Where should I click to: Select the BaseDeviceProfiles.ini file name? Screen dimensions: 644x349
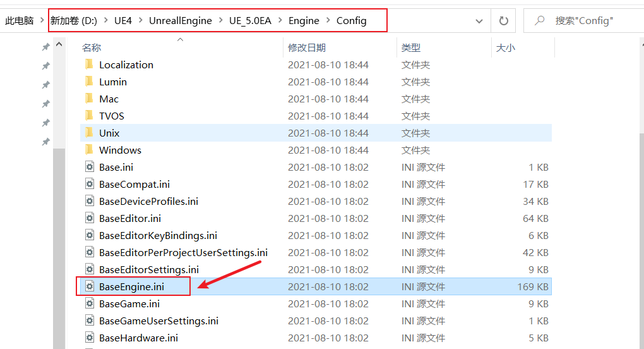tap(148, 201)
